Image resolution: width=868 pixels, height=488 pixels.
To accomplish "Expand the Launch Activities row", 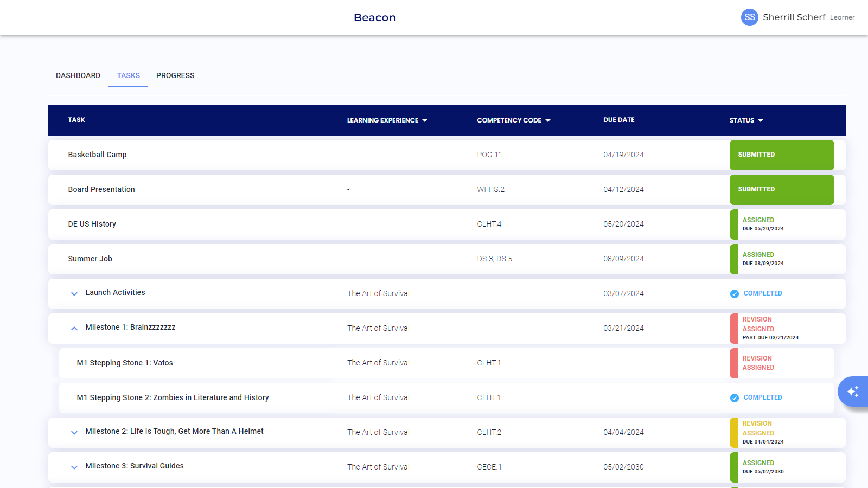I will (x=74, y=294).
